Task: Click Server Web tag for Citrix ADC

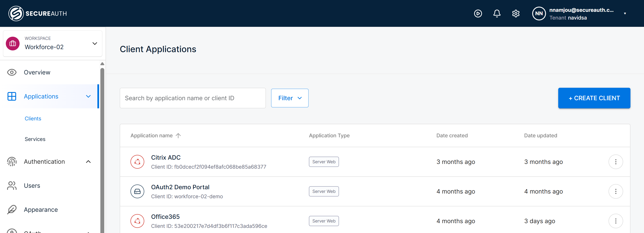Action: coord(324,162)
